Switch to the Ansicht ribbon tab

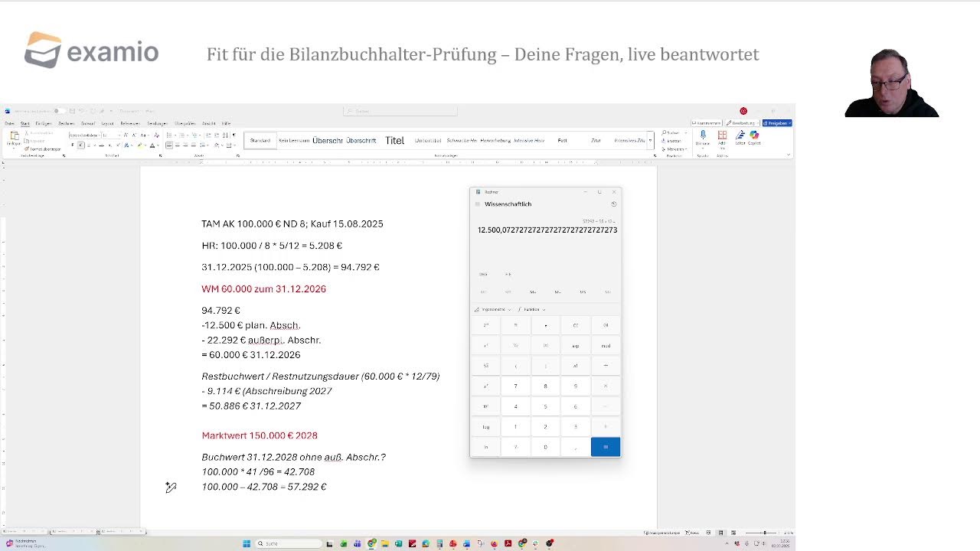[x=208, y=123]
